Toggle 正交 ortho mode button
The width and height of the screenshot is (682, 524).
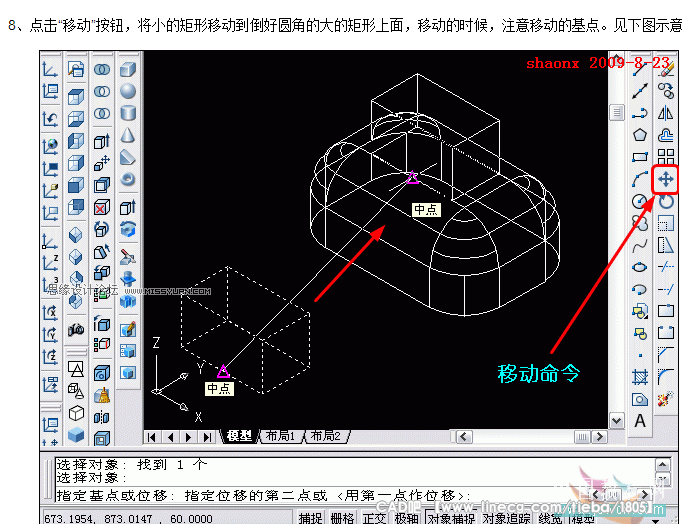coord(374,518)
